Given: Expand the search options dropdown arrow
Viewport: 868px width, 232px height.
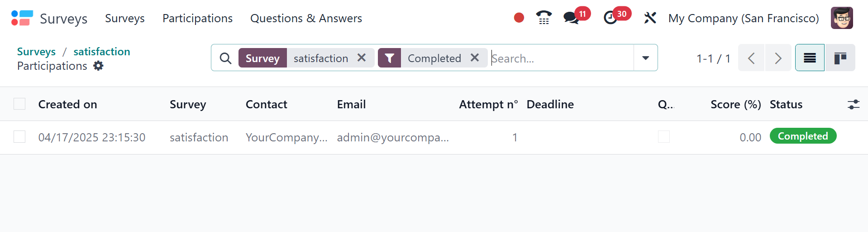Looking at the screenshot, I should click(645, 58).
